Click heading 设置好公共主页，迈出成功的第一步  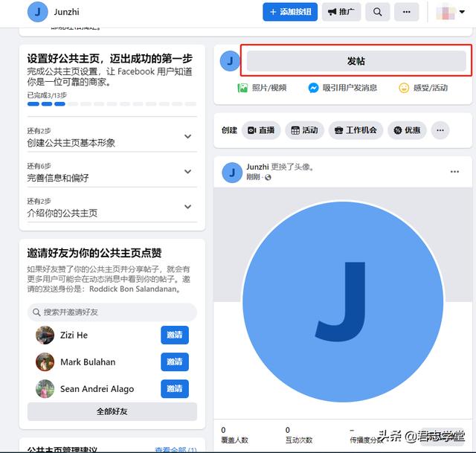109,58
